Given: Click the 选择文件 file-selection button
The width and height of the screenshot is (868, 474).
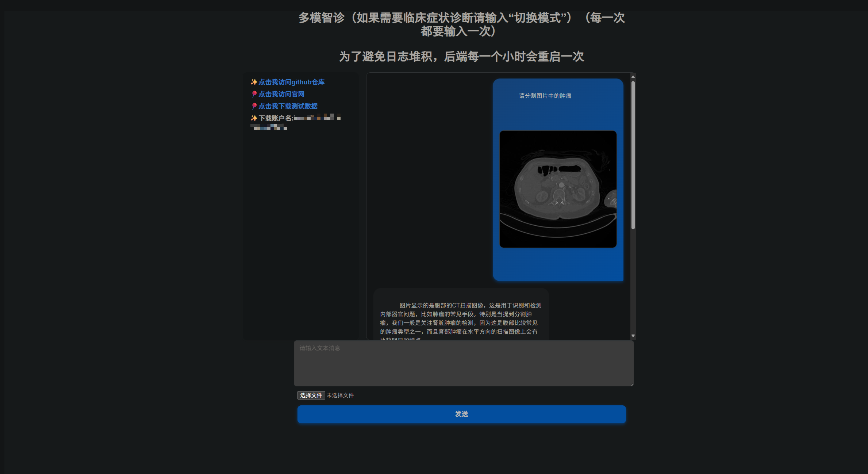Looking at the screenshot, I should coord(311,395).
